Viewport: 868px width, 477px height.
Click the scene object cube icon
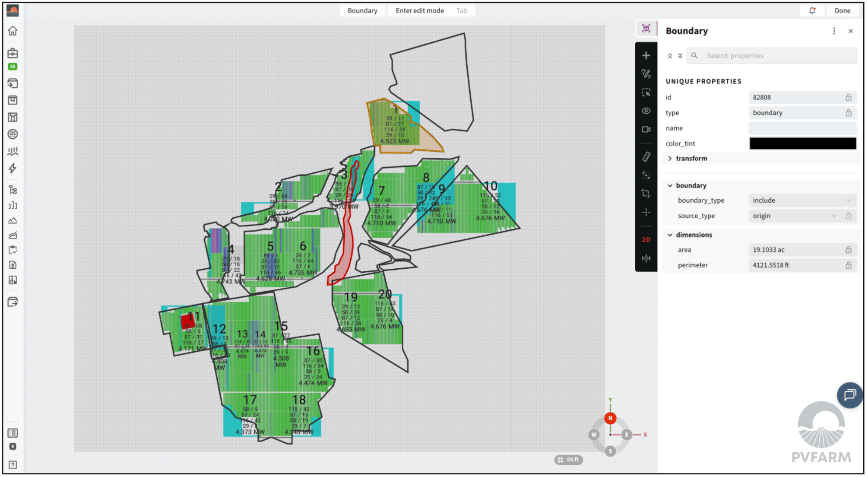tap(646, 29)
